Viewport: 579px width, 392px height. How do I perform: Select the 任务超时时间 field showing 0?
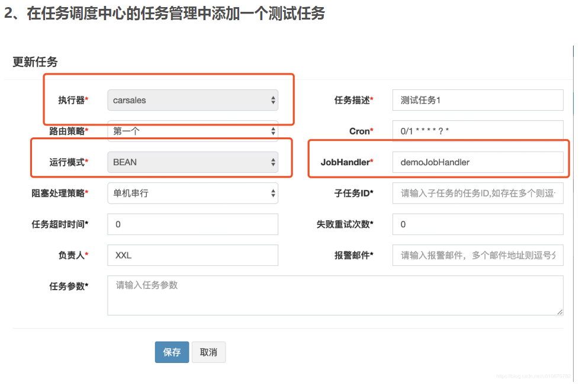(x=192, y=224)
